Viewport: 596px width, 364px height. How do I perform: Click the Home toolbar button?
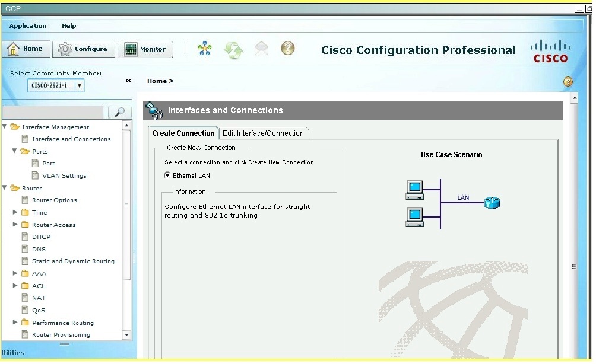coord(26,49)
